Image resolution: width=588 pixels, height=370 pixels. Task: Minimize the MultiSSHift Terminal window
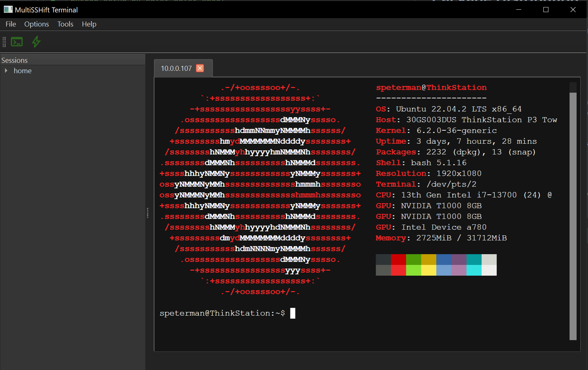pos(519,10)
